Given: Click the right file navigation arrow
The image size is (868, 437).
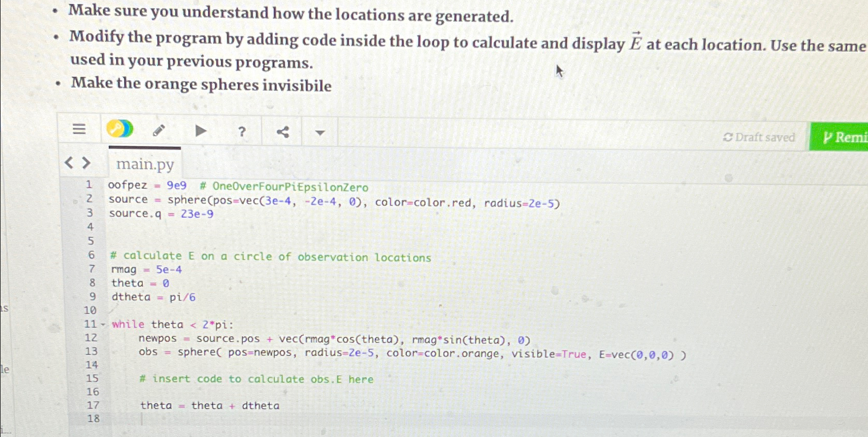Looking at the screenshot, I should pyautogui.click(x=86, y=163).
